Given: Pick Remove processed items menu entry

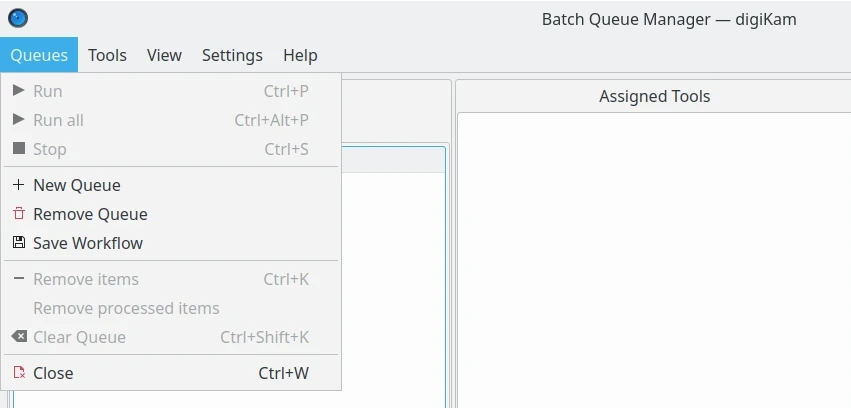Looking at the screenshot, I should pos(126,308).
